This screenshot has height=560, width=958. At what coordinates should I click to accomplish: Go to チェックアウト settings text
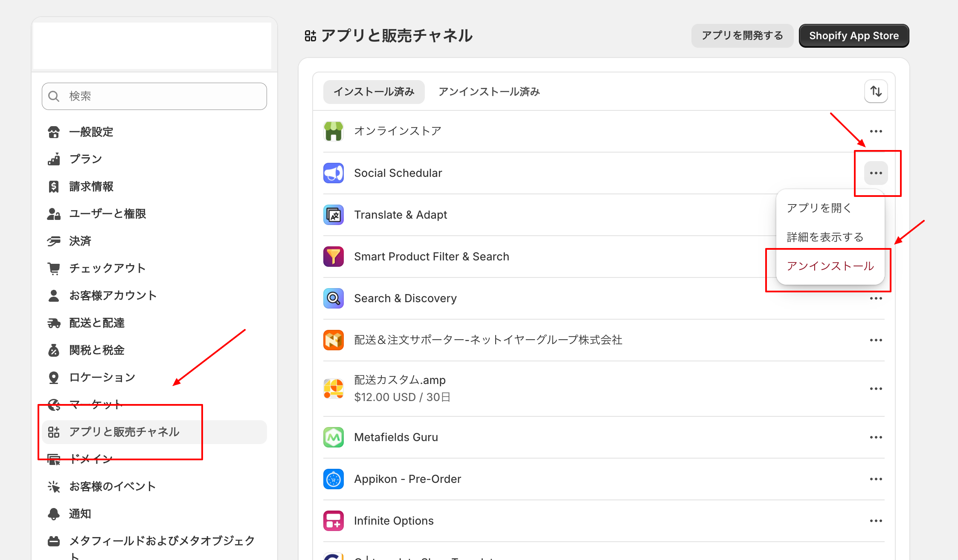coord(107,268)
